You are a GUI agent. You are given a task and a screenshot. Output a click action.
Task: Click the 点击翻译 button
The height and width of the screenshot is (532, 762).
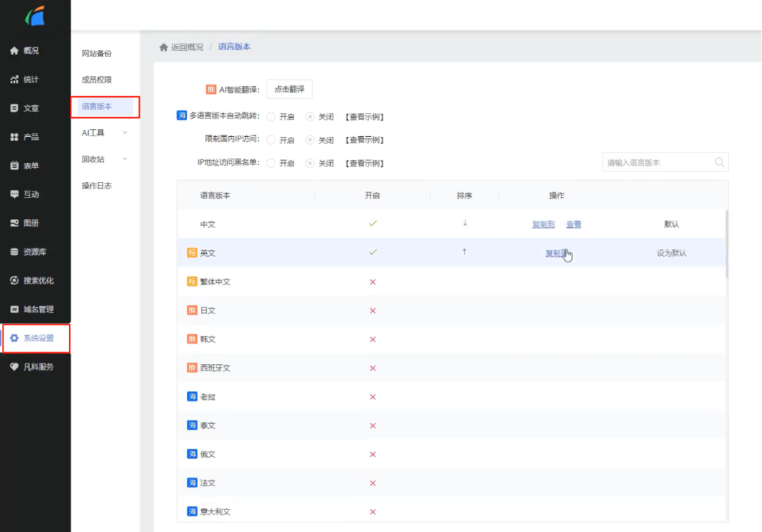click(290, 89)
